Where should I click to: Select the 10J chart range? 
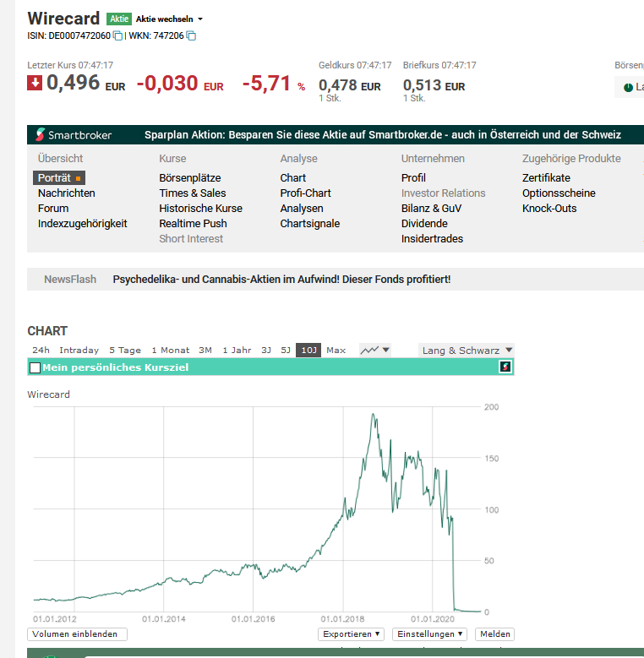(308, 350)
